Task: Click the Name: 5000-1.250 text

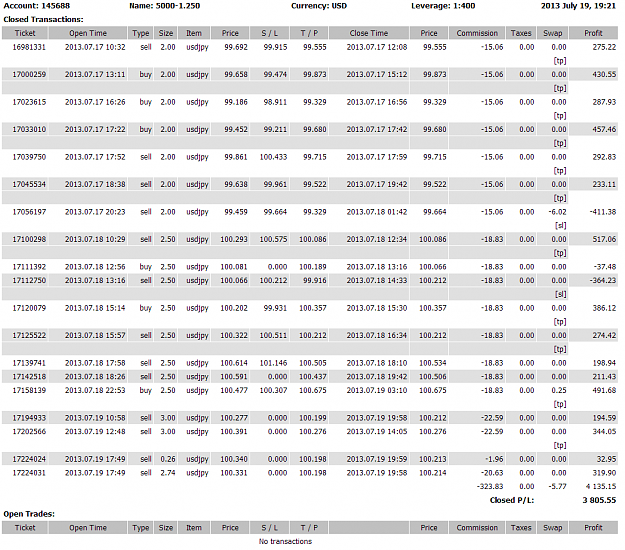Action: (164, 6)
